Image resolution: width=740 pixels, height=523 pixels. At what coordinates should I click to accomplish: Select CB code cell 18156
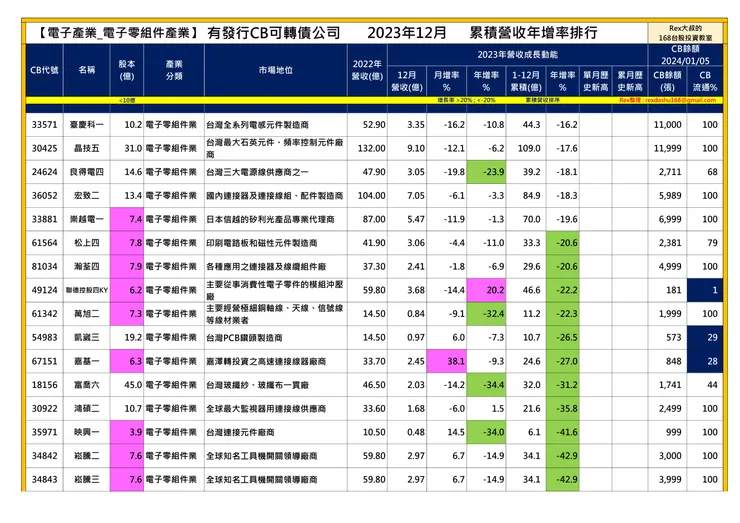[44, 385]
